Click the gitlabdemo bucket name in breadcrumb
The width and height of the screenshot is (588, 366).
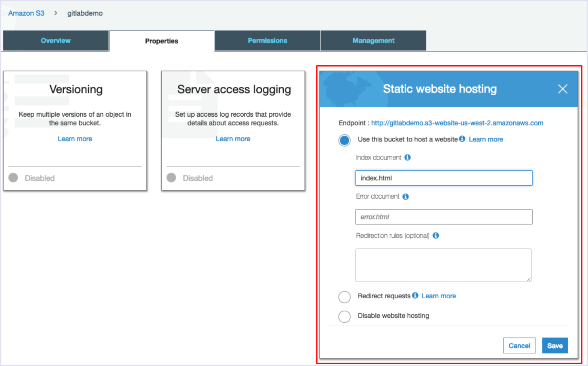pyautogui.click(x=85, y=13)
